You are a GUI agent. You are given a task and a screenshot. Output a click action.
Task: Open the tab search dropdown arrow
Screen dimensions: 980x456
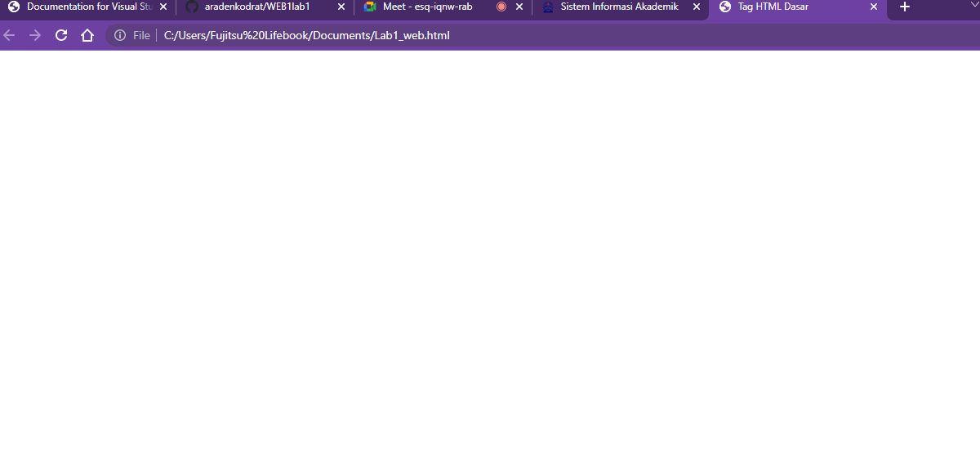point(974,4)
